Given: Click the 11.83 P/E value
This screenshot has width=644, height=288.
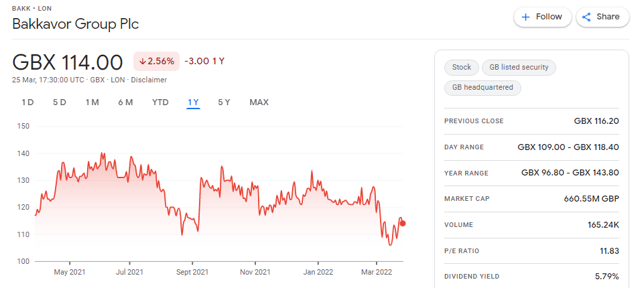Looking at the screenshot, I should 610,251.
